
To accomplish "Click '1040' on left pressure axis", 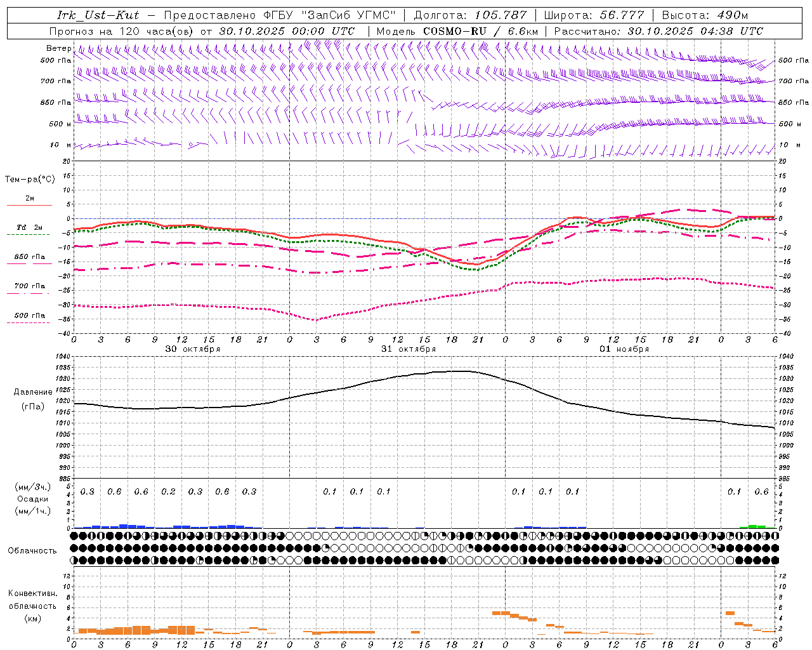I will tap(64, 357).
